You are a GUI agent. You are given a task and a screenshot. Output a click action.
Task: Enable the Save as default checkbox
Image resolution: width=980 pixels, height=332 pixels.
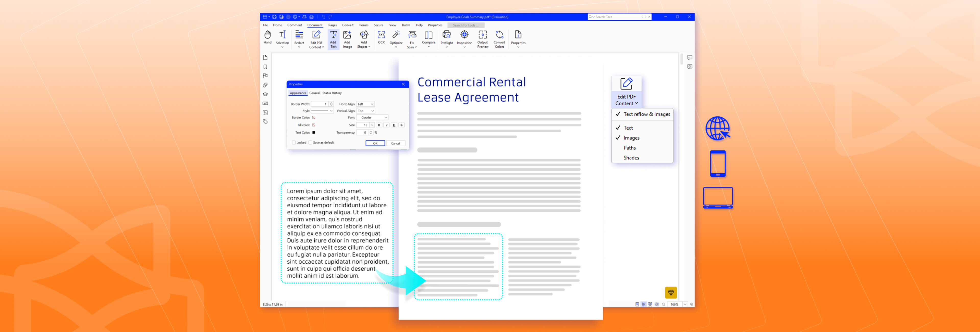point(310,143)
